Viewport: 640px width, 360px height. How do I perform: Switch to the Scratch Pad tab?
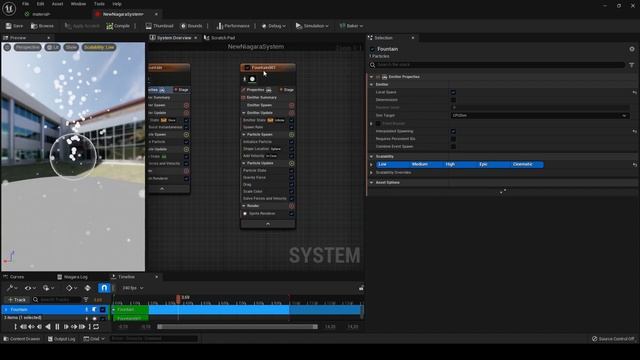click(220, 38)
